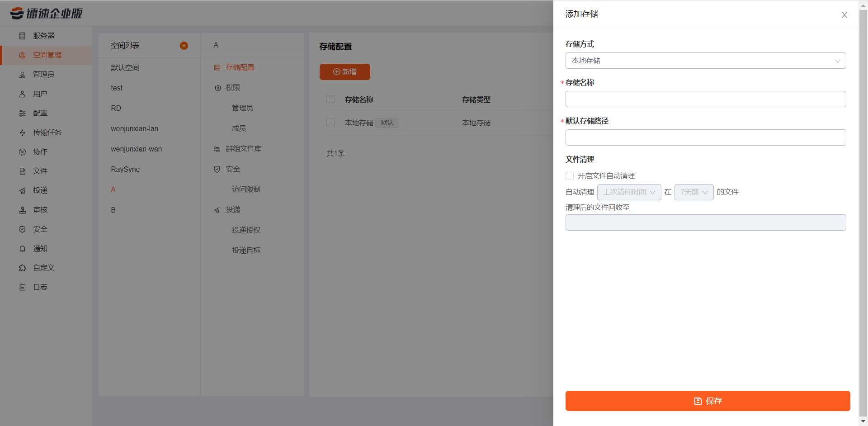This screenshot has height=426, width=868.
Task: Expand the 上次访问时间 dropdown
Action: click(629, 192)
